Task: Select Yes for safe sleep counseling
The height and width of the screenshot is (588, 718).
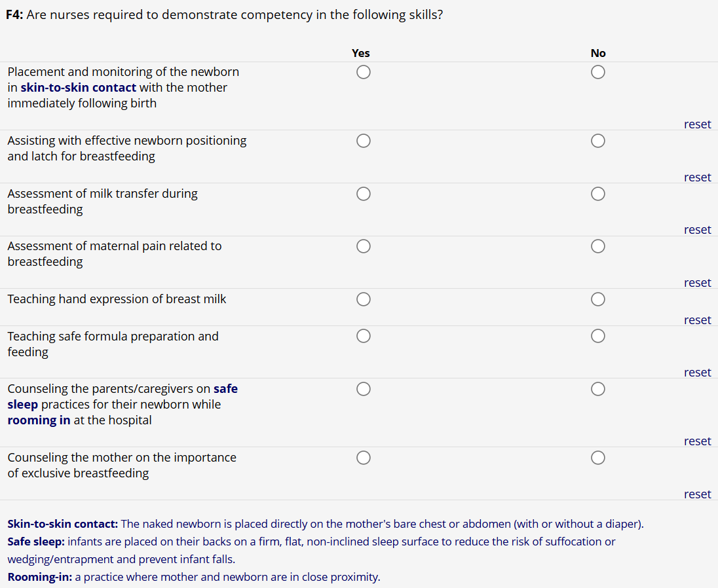Action: [364, 389]
